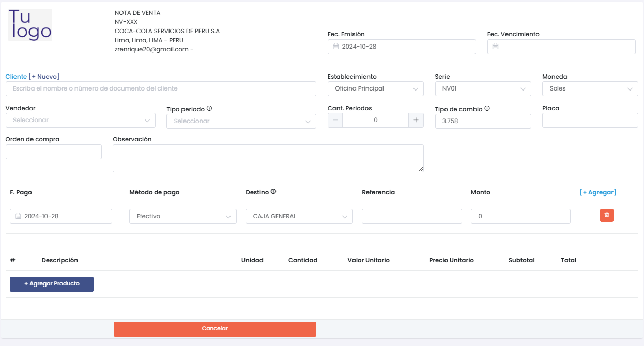Open the Serie NV01 dropdown

[x=483, y=88]
